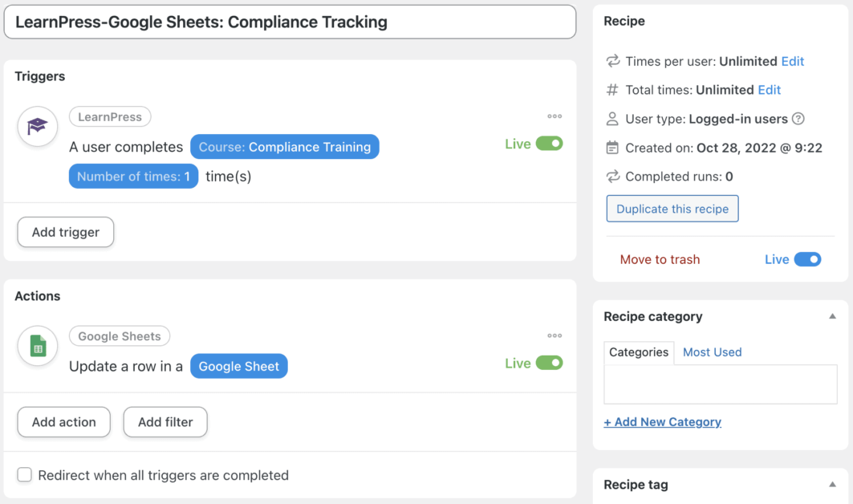Open the trigger's three-dot options menu

[x=554, y=116]
